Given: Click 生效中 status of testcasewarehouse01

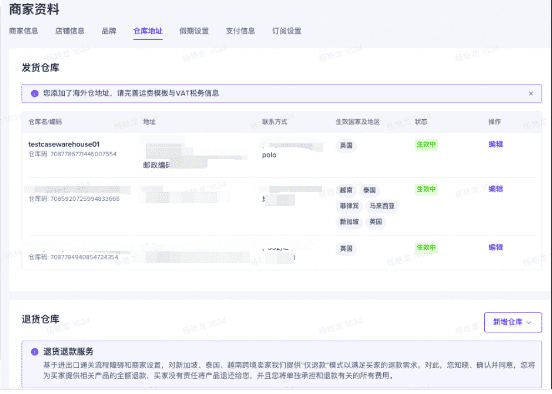Looking at the screenshot, I should pyautogui.click(x=426, y=144).
